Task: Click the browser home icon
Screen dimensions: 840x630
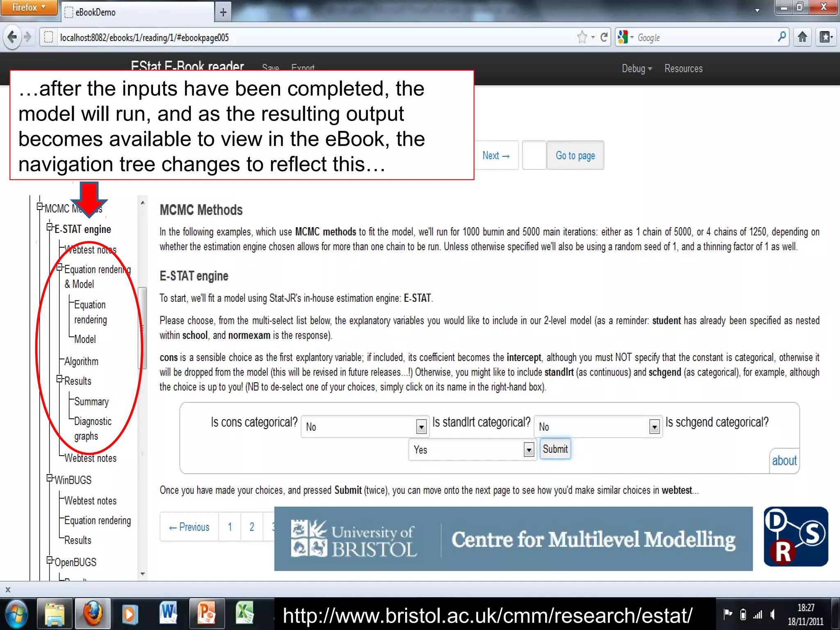Action: [x=803, y=37]
